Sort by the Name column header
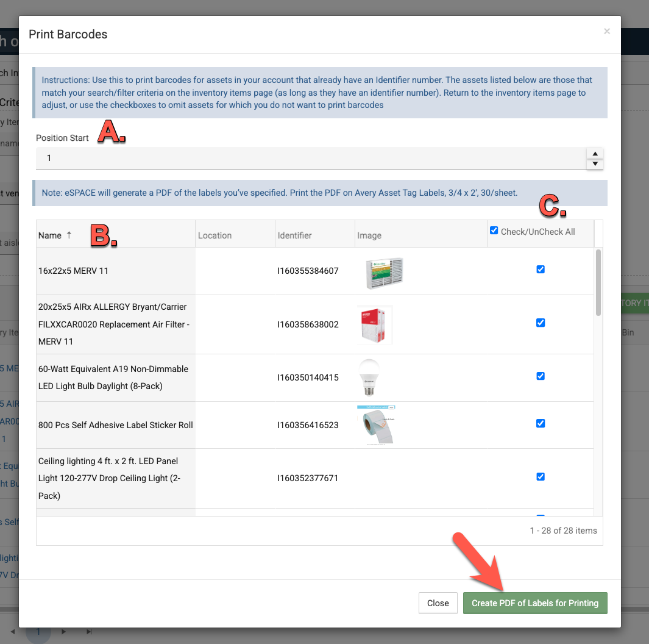Screen dimensions: 649x644 50,235
